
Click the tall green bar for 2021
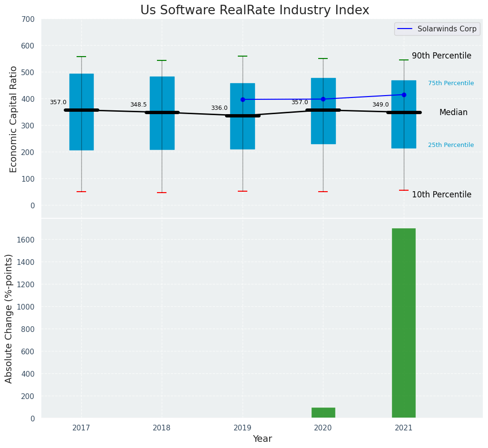tap(404, 323)
